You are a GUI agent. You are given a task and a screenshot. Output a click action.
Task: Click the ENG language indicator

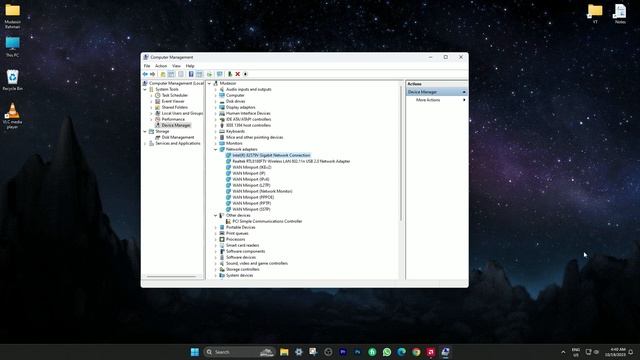click(576, 352)
